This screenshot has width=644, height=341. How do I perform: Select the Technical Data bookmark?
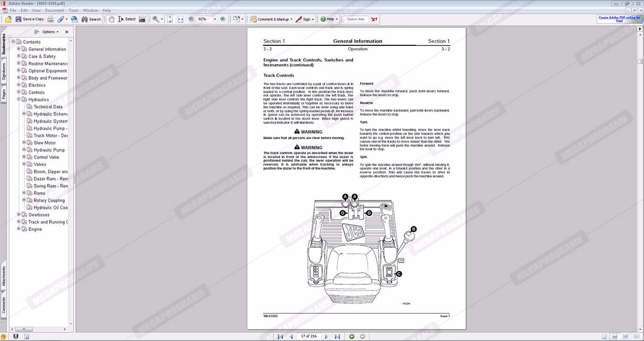coord(48,107)
